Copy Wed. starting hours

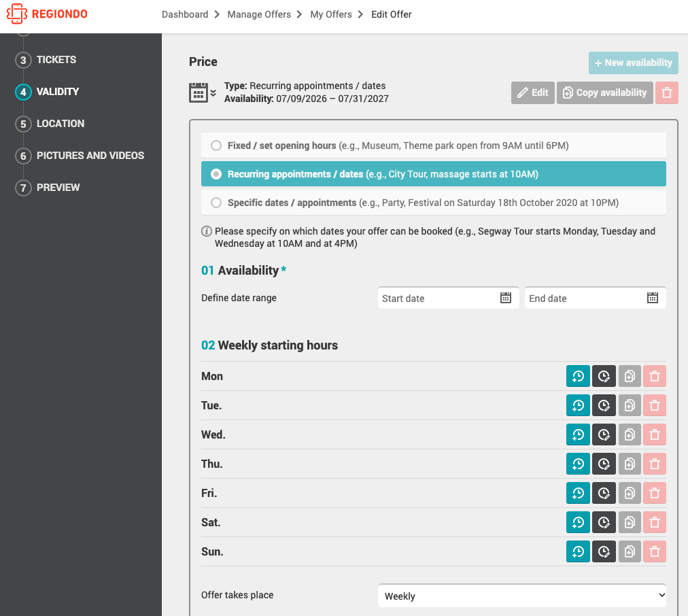point(630,434)
